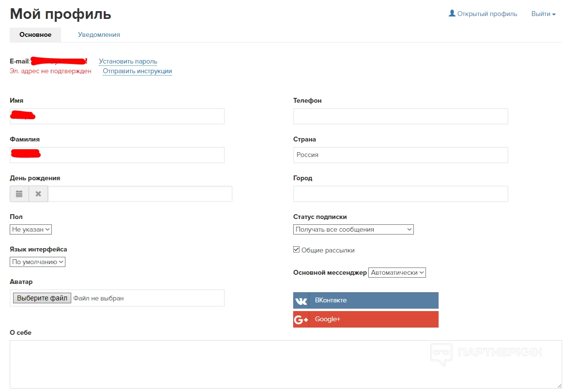Open the Выйти menu
The image size is (567, 392).
(x=543, y=14)
